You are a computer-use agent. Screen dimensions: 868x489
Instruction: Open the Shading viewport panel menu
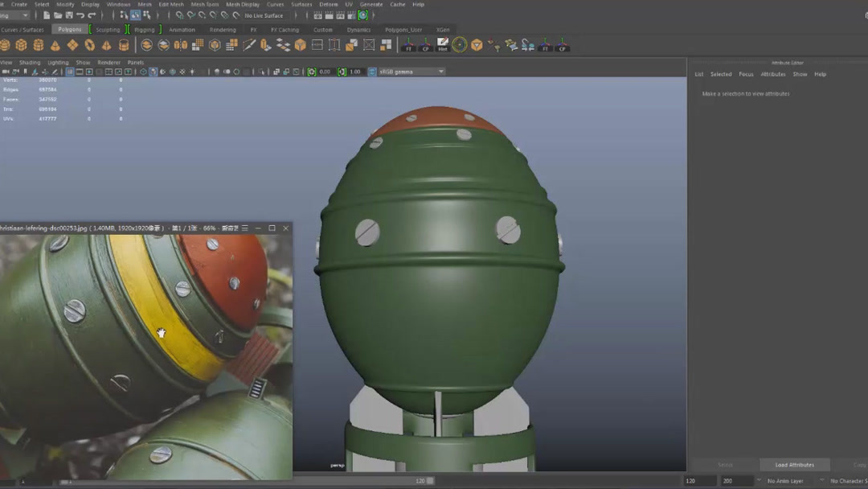(x=30, y=62)
